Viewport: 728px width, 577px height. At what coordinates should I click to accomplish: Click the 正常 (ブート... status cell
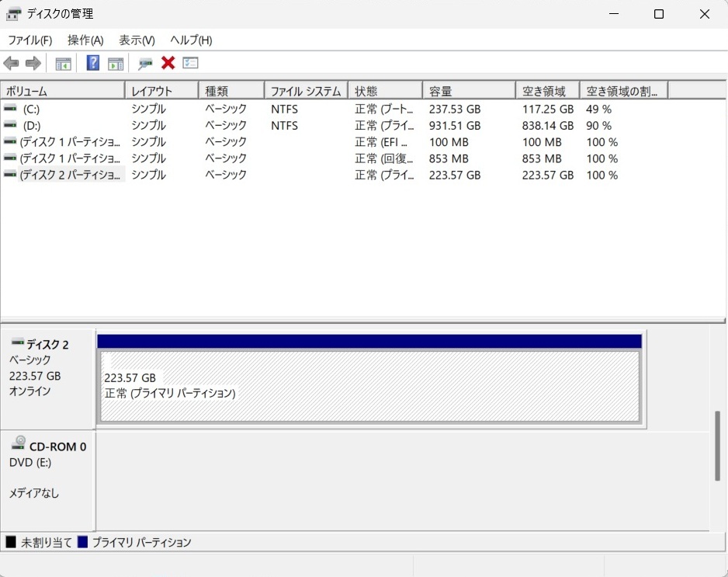click(383, 109)
